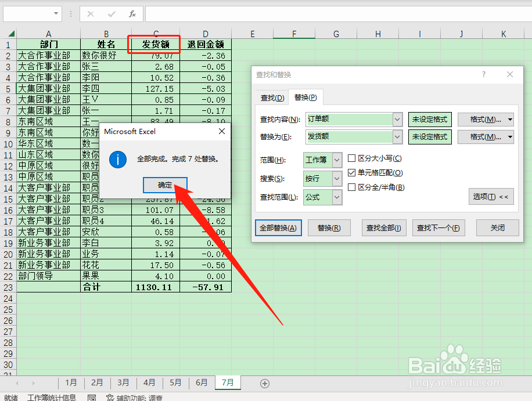
Task: Switch to the 4月 sheet tab
Action: click(149, 382)
